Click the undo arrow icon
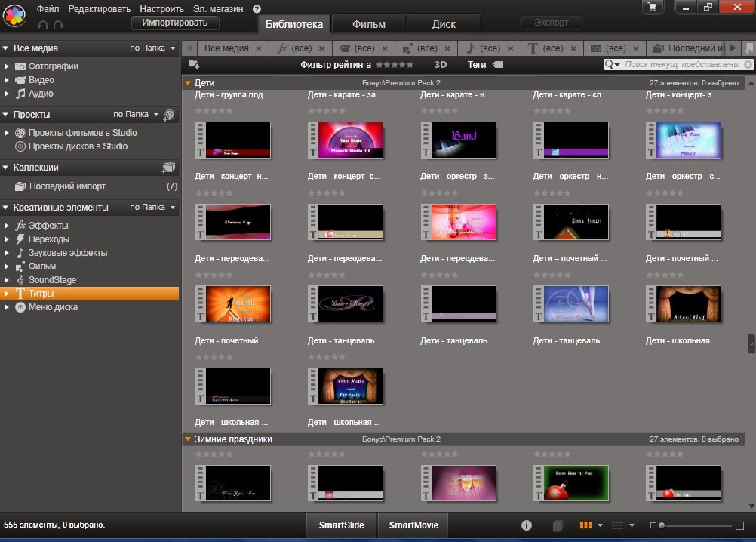 click(x=42, y=25)
